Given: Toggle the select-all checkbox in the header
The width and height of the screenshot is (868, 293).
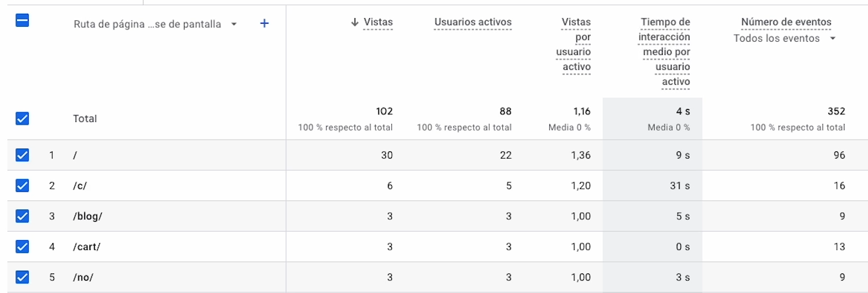Looking at the screenshot, I should pos(22,21).
